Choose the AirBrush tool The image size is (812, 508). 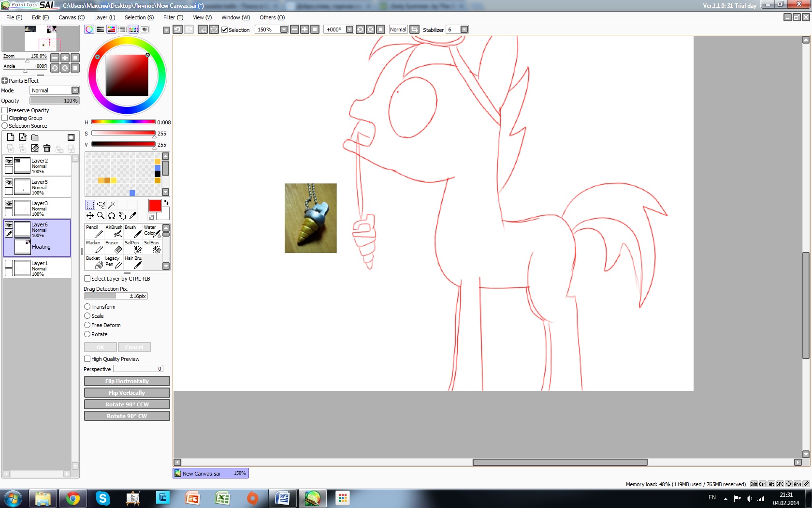(x=114, y=231)
